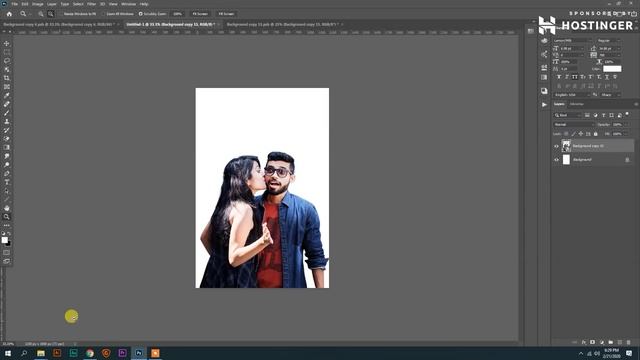Hide the Background copy layer
640x360 pixels.
click(x=556, y=146)
